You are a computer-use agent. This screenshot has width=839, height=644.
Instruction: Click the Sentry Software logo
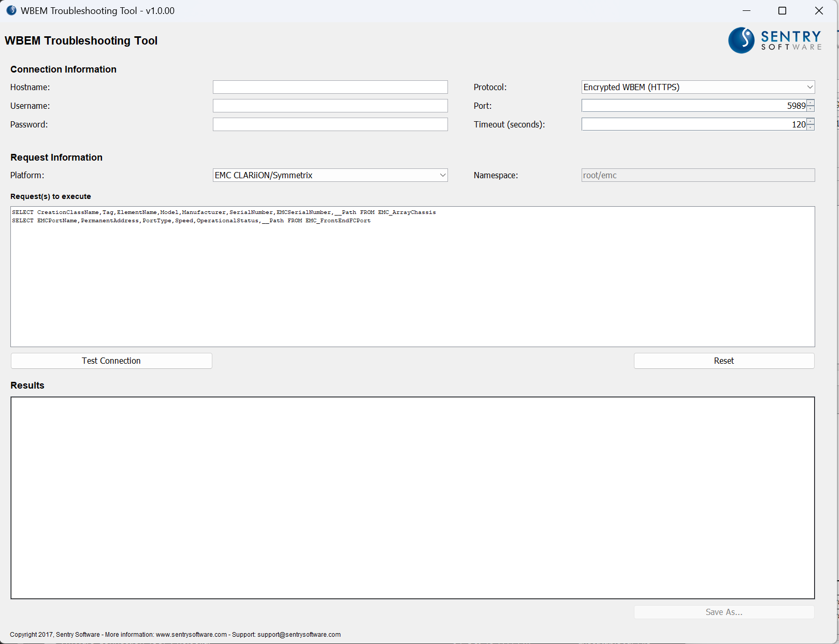(x=775, y=40)
